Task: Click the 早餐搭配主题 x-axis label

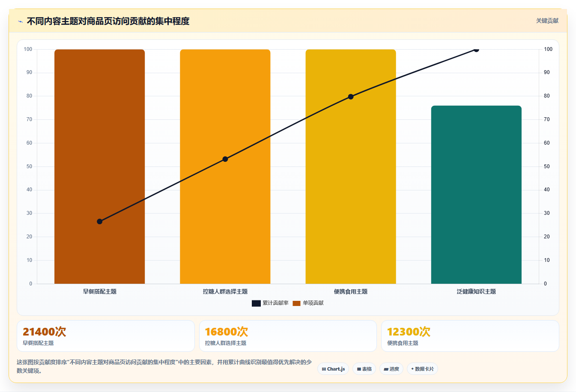Action: [x=100, y=291]
